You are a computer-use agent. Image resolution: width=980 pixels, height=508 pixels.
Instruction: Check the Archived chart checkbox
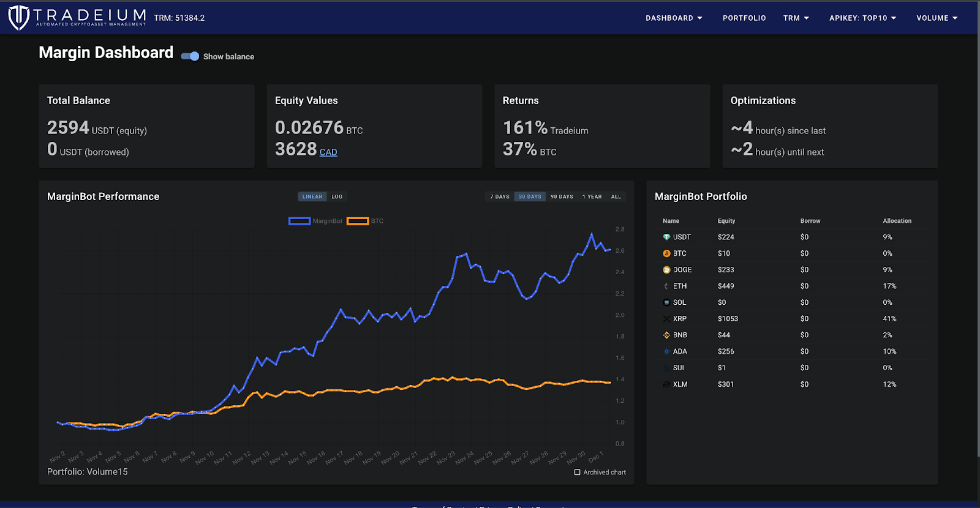(x=577, y=473)
